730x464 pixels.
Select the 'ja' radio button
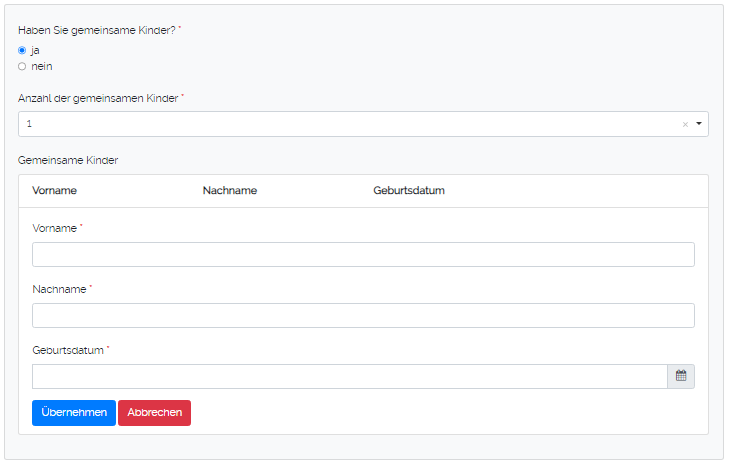[x=22, y=50]
